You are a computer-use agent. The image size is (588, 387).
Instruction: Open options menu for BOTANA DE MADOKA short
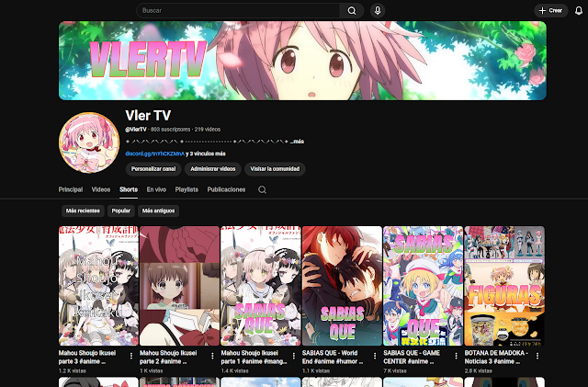(x=537, y=356)
